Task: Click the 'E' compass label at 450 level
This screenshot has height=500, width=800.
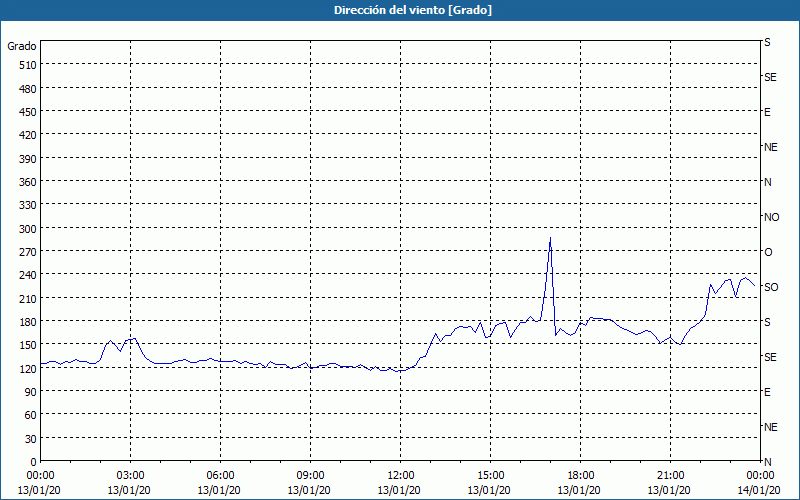Action: click(767, 112)
